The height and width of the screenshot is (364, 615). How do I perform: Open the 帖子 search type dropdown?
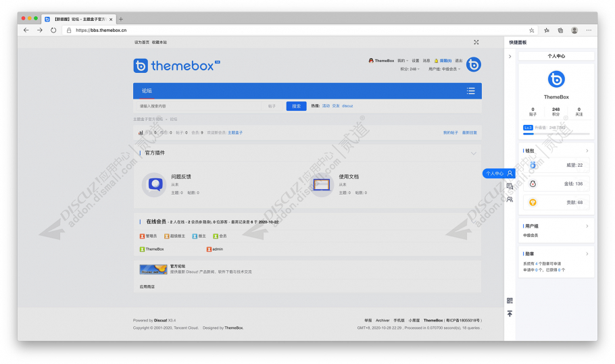(272, 106)
